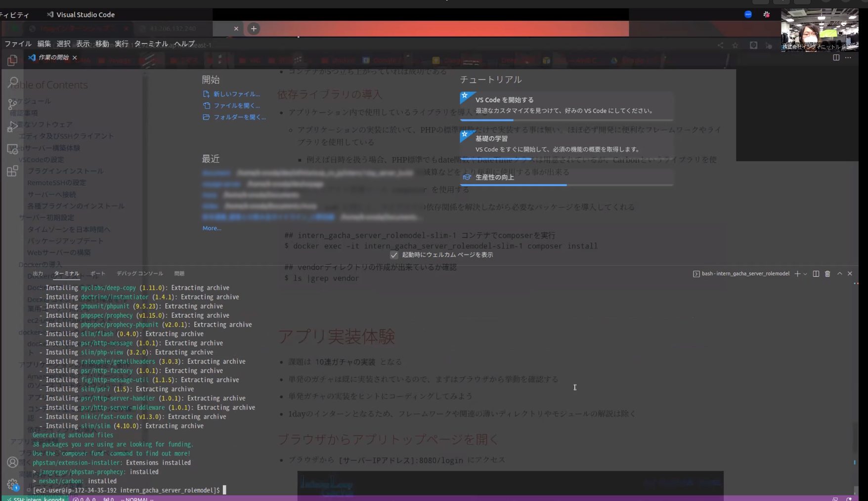Click the 生産性の向上 progress bar
The width and height of the screenshot is (868, 501).
[566, 185]
